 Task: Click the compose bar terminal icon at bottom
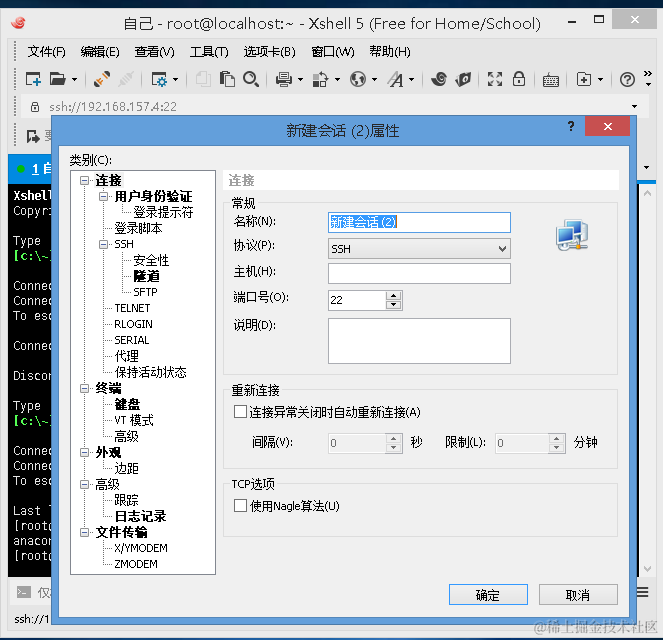(x=24, y=592)
